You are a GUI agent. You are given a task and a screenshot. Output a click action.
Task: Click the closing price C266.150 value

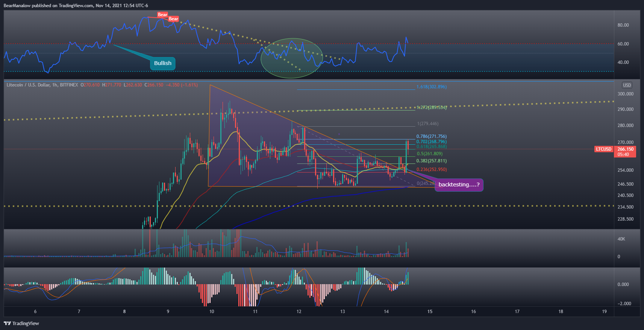click(x=154, y=85)
